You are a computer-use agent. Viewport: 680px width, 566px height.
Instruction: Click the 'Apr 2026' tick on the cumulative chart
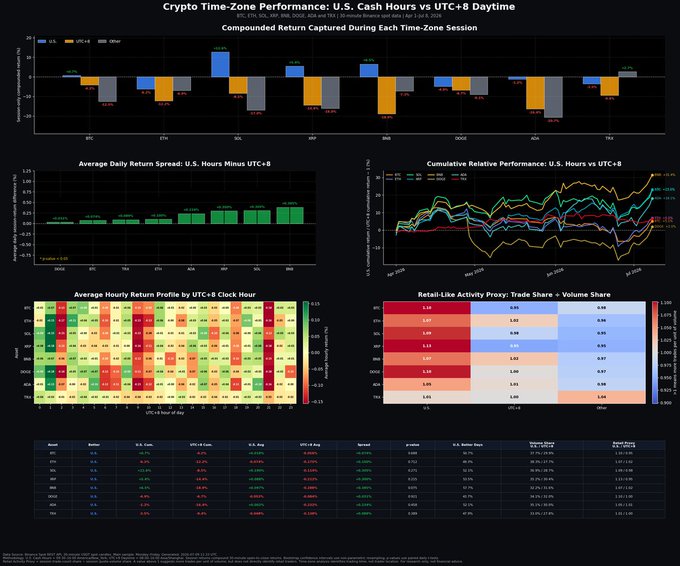396,272
